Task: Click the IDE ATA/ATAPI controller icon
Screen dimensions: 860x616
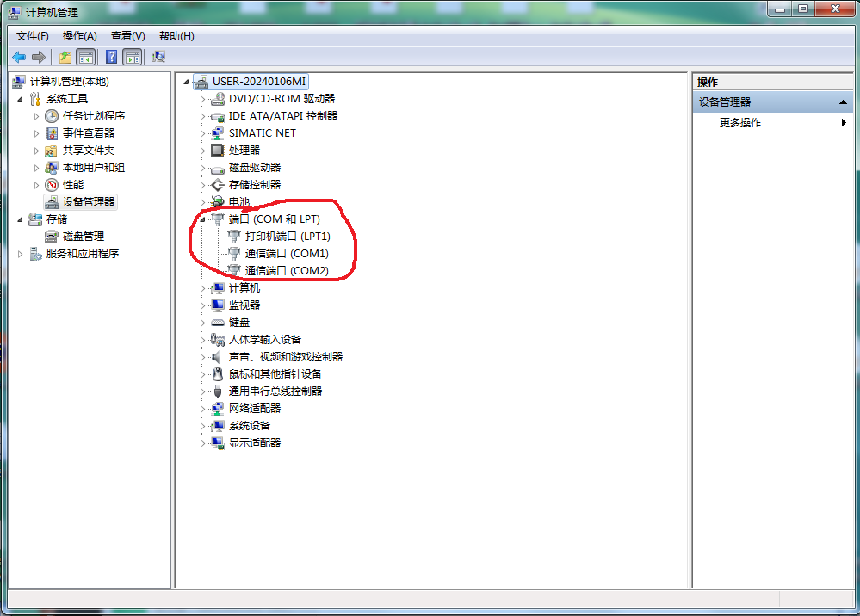Action: click(x=218, y=116)
